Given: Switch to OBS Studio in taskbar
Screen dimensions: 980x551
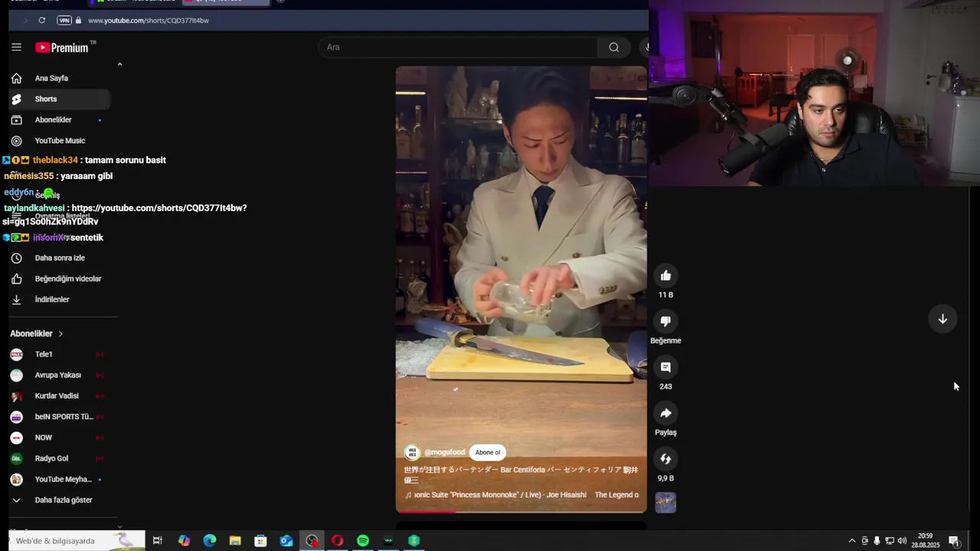Looking at the screenshot, I should coord(312,541).
